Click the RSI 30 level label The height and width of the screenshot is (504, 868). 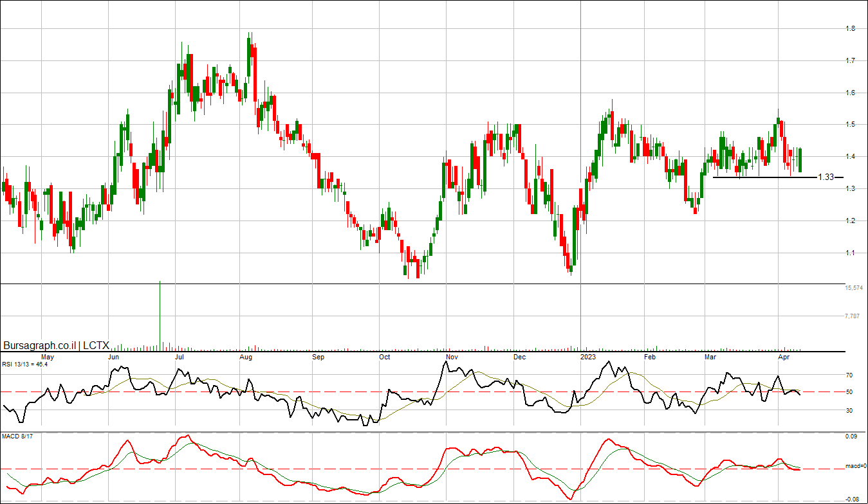tap(849, 410)
